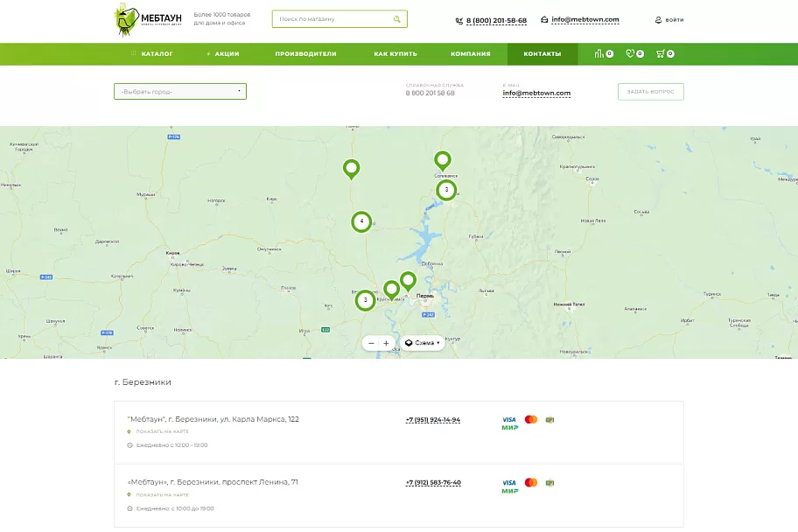
Task: Click phone number +7 (912) 583-76-40
Action: coord(433,483)
